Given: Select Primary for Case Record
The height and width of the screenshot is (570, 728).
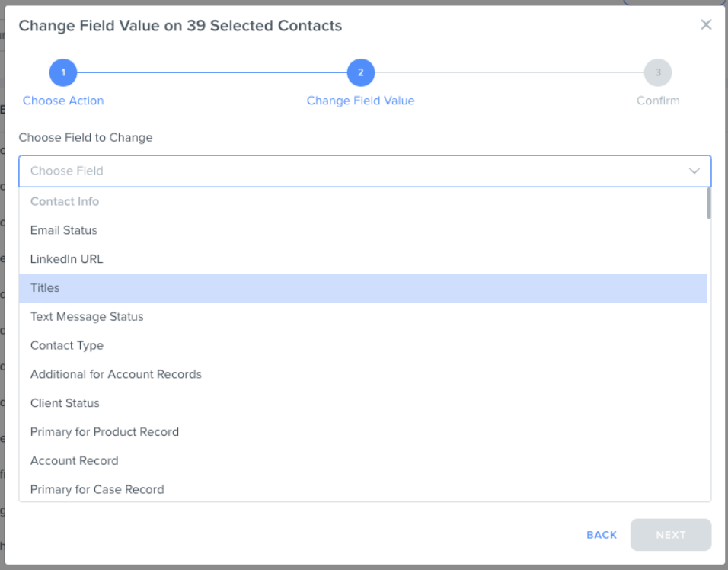Looking at the screenshot, I should (363, 489).
